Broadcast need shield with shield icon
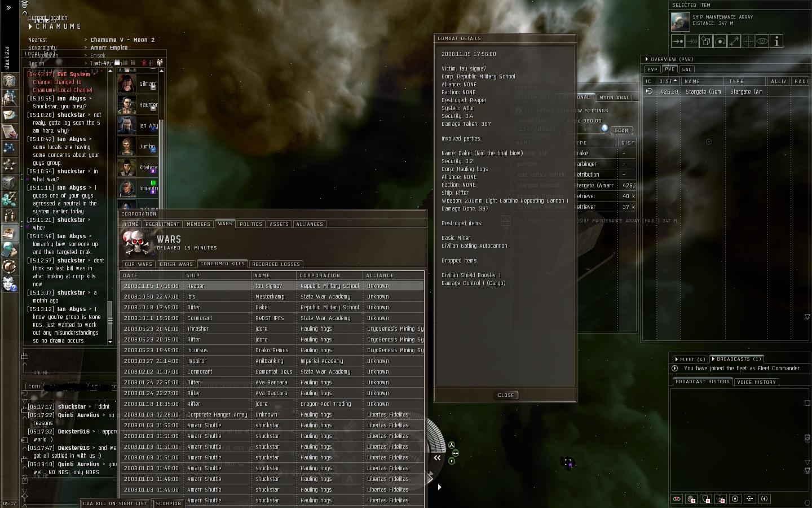Screen dimensions: 812x508 pos(706,499)
